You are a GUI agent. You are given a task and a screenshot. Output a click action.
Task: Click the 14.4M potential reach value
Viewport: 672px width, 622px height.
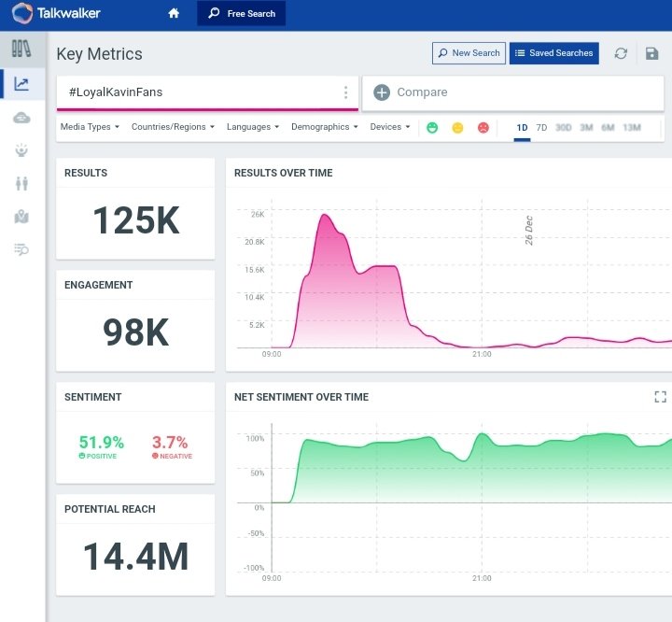(136, 557)
